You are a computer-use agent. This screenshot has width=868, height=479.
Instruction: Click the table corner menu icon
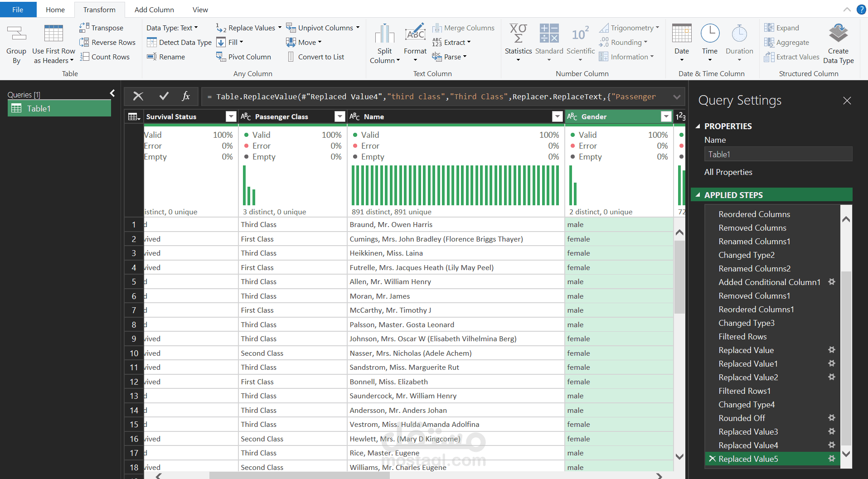pyautogui.click(x=134, y=117)
